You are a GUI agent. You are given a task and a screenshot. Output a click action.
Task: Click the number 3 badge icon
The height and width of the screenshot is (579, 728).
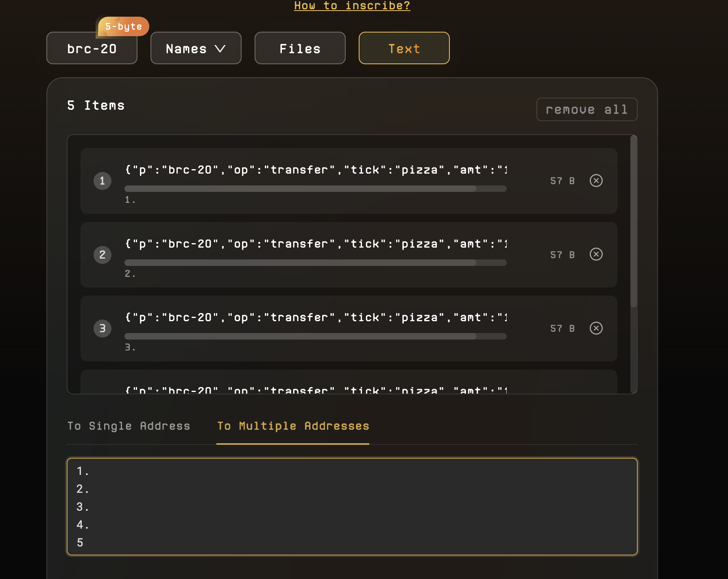click(102, 329)
